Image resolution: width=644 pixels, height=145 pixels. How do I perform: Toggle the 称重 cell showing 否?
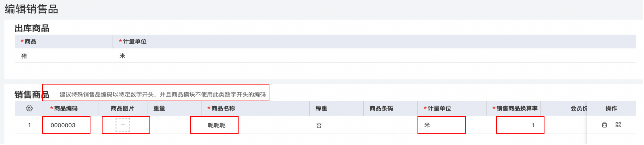319,125
